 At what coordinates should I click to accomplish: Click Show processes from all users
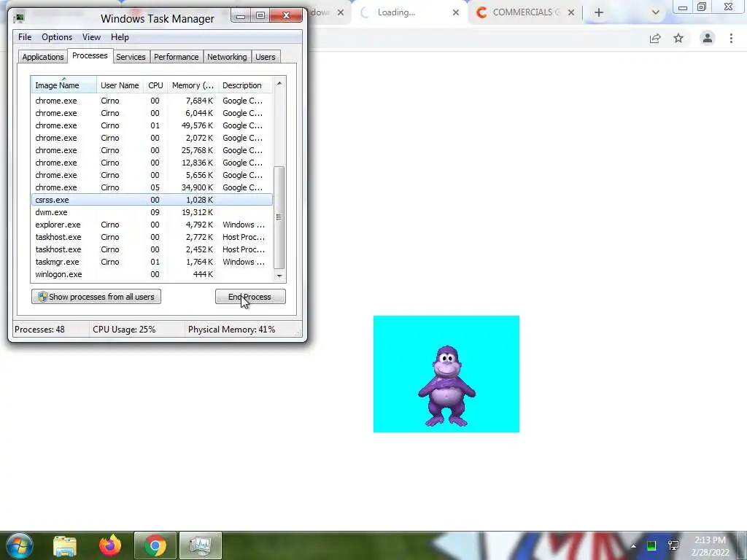pyautogui.click(x=96, y=297)
